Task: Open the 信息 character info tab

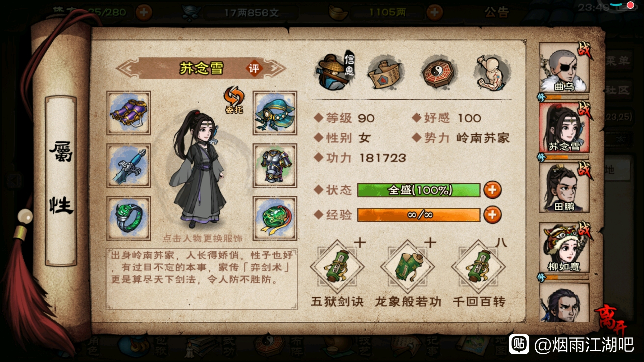Action: point(334,71)
